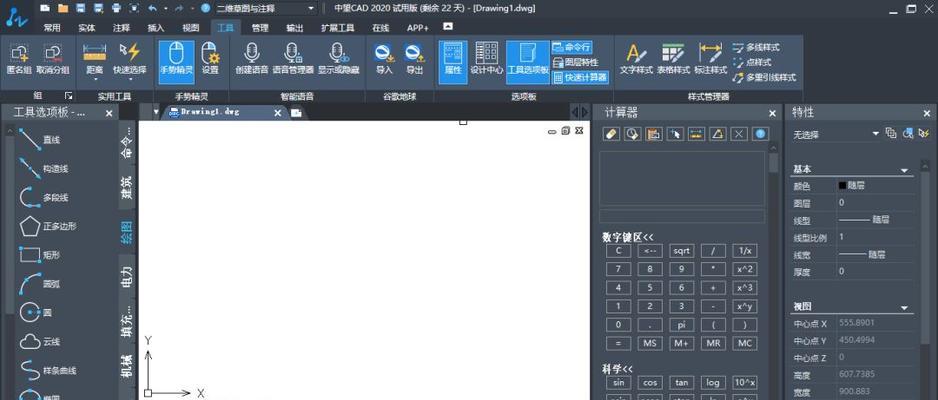The height and width of the screenshot is (400, 938).
Task: Open the 扩展工具 (Express Tools) ribbon tab
Action: (x=338, y=28)
